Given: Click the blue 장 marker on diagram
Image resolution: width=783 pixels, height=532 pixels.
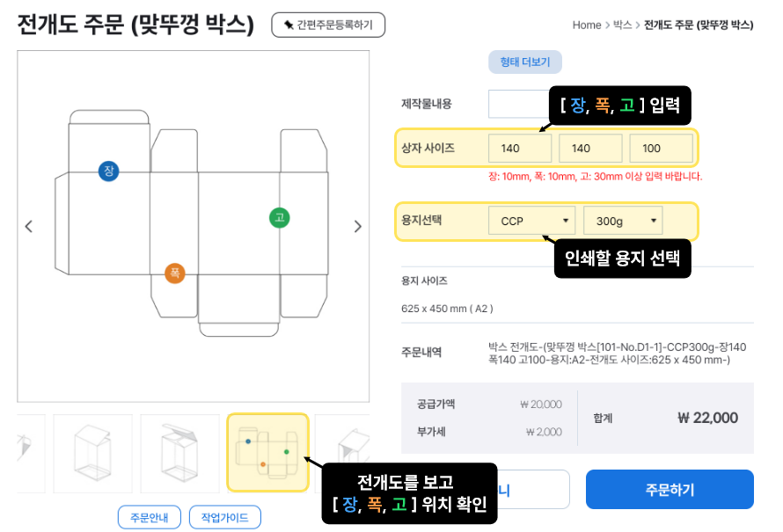Looking at the screenshot, I should pos(108,171).
